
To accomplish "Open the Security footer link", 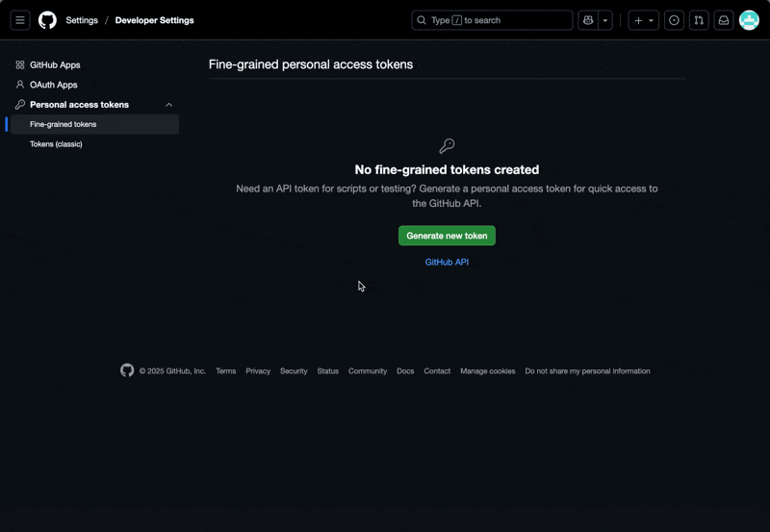I will pos(294,371).
